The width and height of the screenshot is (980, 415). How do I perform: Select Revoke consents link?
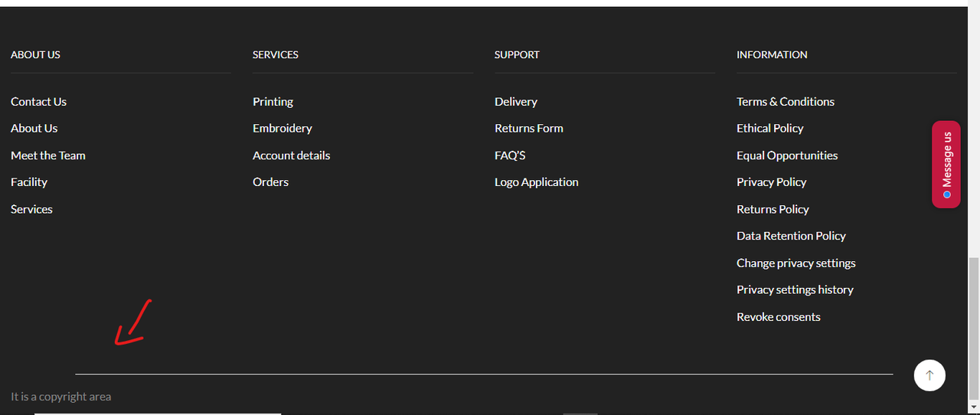[x=778, y=317]
